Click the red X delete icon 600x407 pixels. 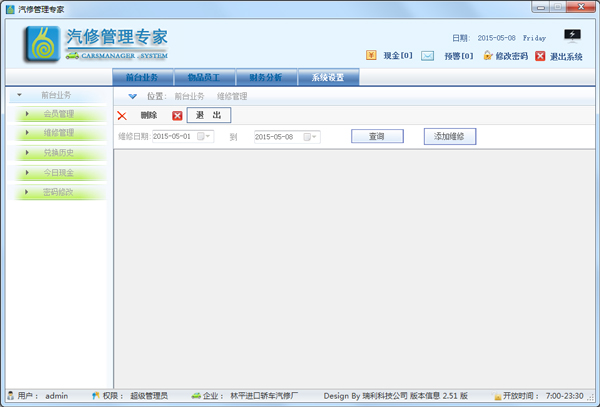(x=122, y=116)
